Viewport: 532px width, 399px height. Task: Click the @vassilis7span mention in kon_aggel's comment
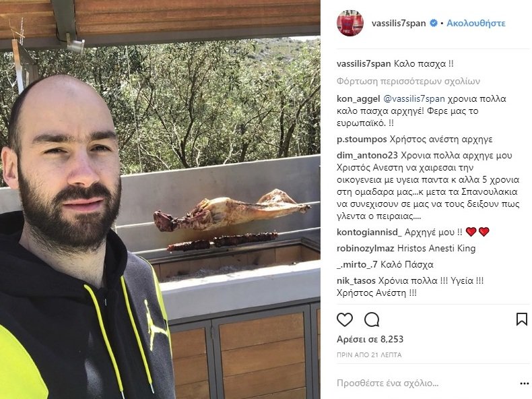[414, 99]
